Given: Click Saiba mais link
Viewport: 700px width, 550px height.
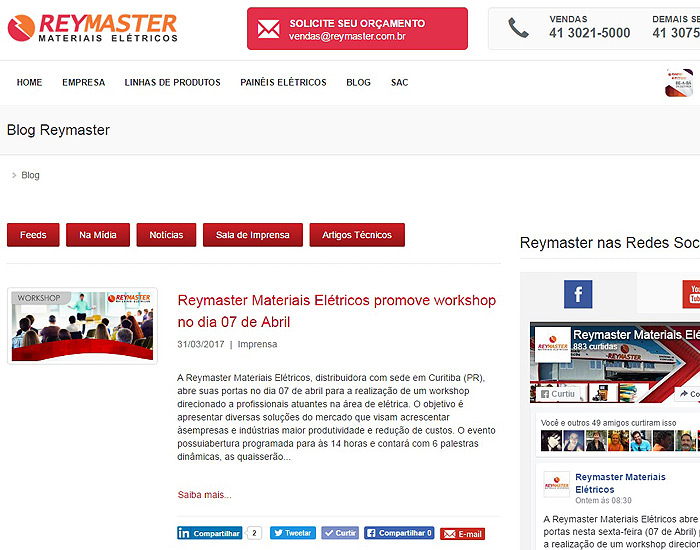Looking at the screenshot, I should (x=204, y=495).
